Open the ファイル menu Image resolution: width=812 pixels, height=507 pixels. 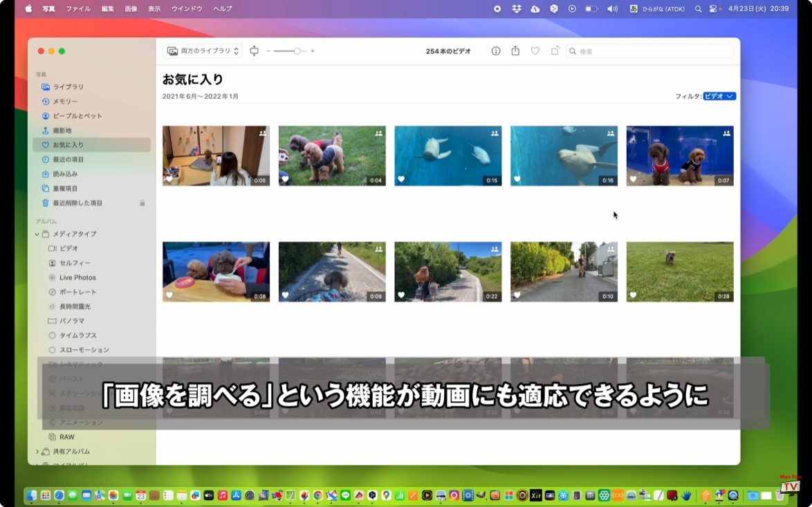pos(78,9)
